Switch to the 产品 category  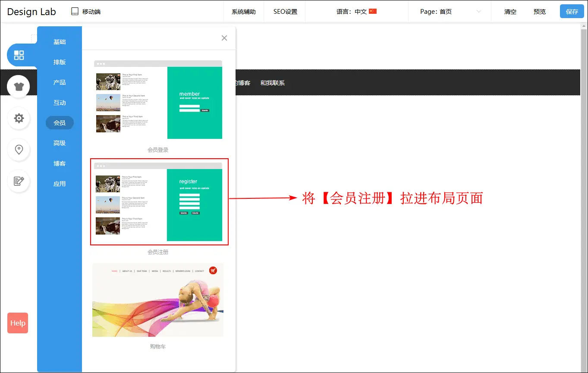pyautogui.click(x=60, y=82)
